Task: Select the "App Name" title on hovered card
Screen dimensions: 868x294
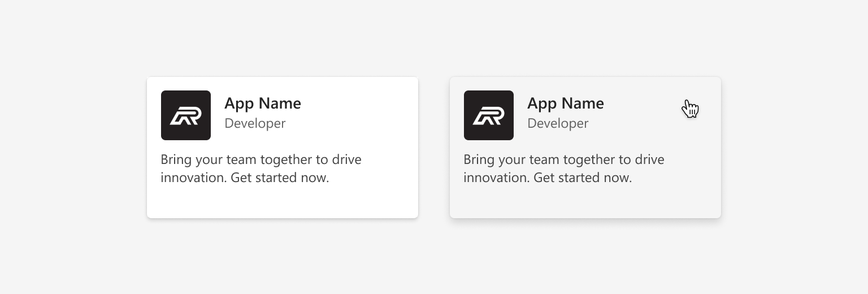Action: [x=566, y=103]
